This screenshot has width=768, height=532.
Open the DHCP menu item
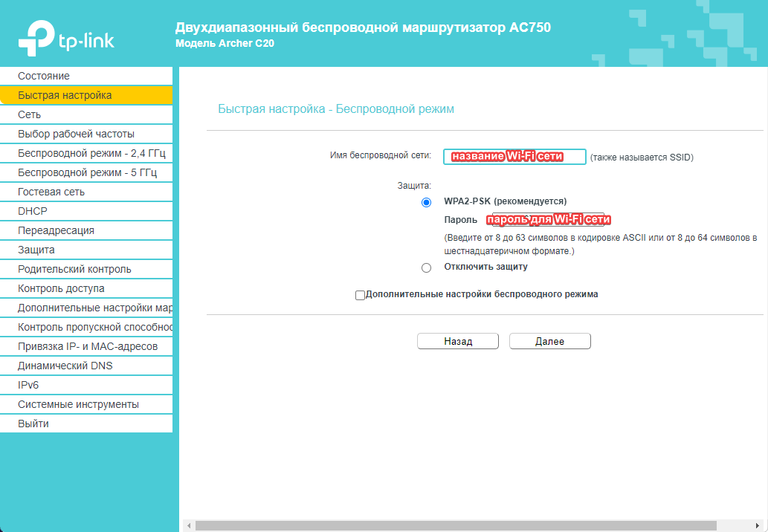click(x=33, y=211)
